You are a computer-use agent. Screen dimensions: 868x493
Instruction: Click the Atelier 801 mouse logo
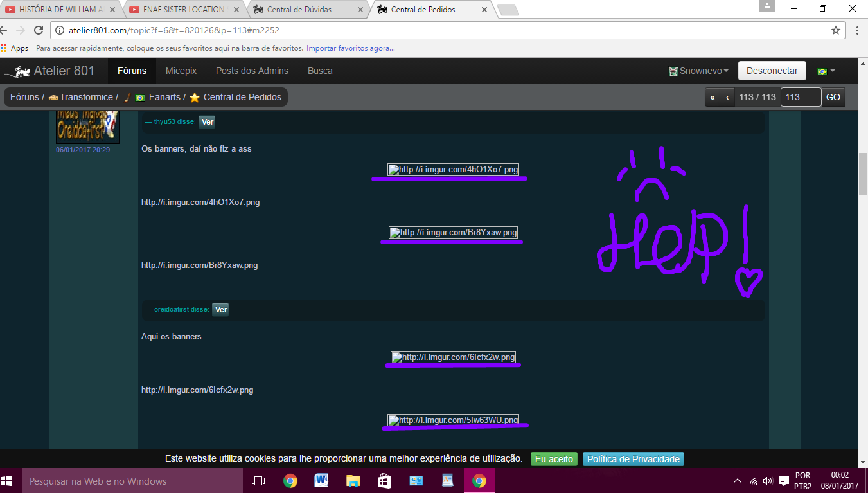coord(17,71)
